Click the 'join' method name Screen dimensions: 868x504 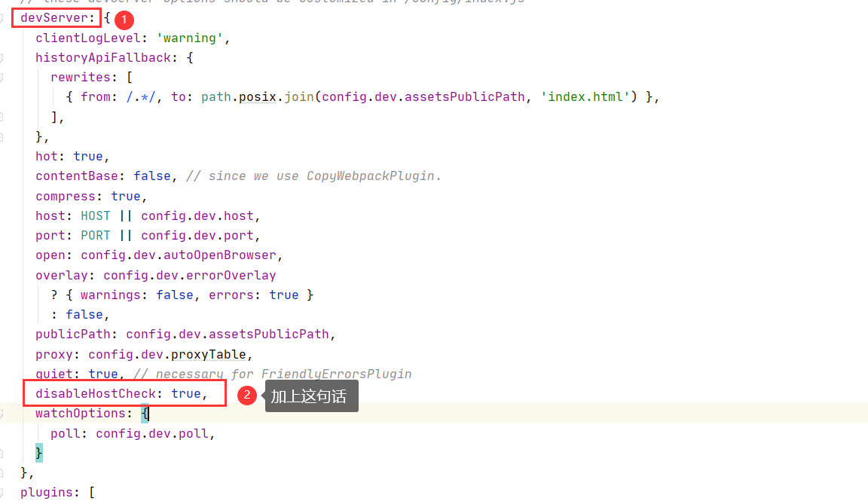point(299,97)
